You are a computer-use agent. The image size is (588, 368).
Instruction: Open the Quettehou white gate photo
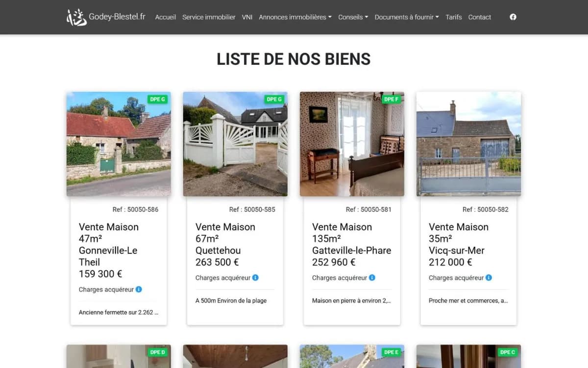point(235,144)
